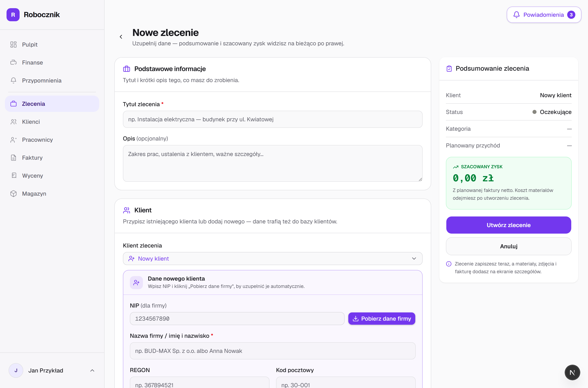The width and height of the screenshot is (588, 388).
Task: Focus Nazwa firmy / imię i nazwisko field
Action: [x=273, y=351]
